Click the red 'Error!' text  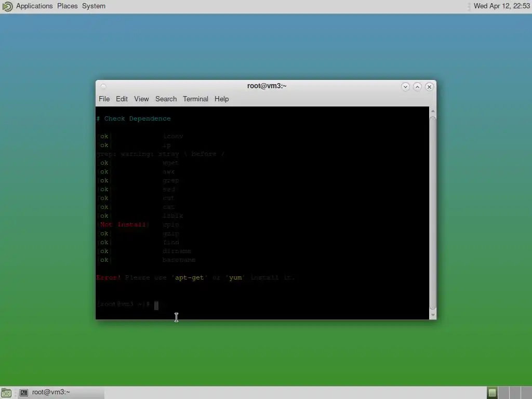pyautogui.click(x=108, y=277)
